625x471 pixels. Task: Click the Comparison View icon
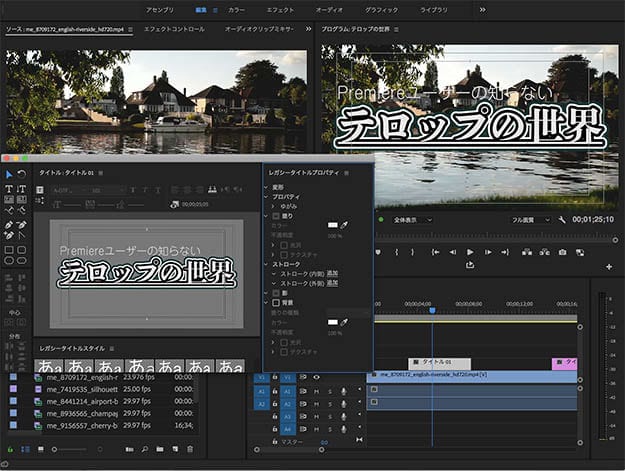click(580, 252)
